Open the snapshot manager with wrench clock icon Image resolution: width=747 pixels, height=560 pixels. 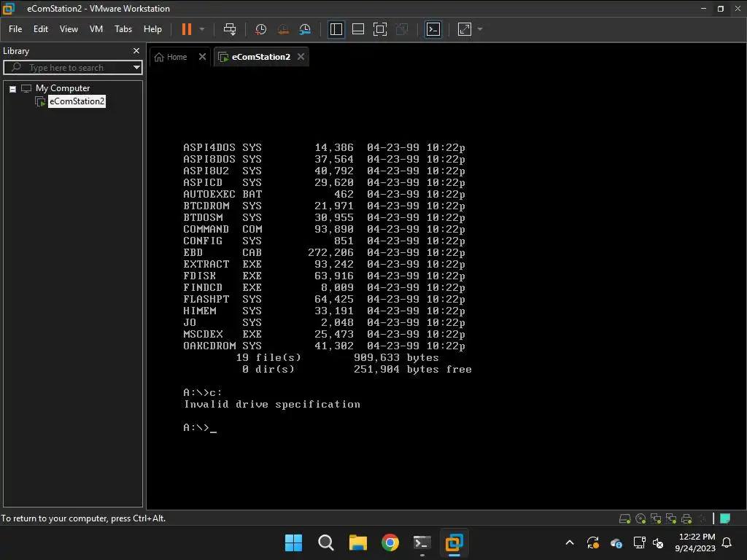click(x=305, y=29)
